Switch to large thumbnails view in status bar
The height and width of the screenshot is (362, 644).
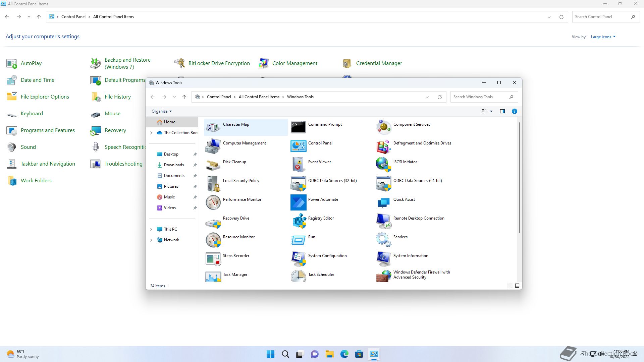(x=517, y=286)
